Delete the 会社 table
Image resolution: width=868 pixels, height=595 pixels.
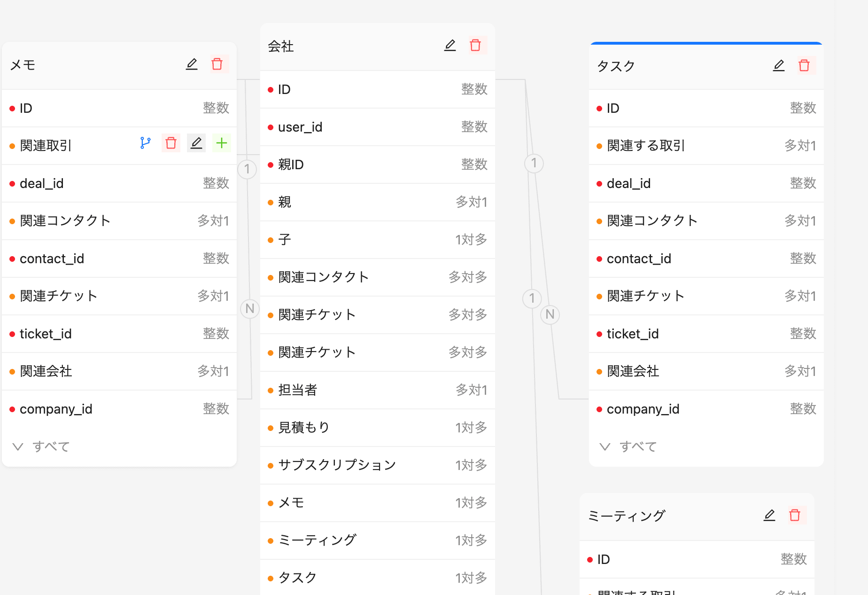point(475,45)
